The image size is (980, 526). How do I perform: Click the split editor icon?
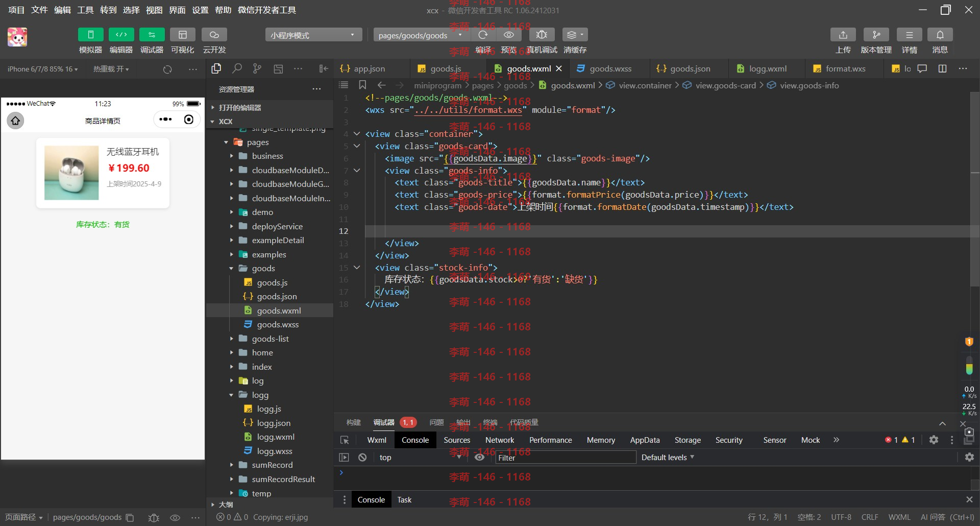tap(942, 68)
